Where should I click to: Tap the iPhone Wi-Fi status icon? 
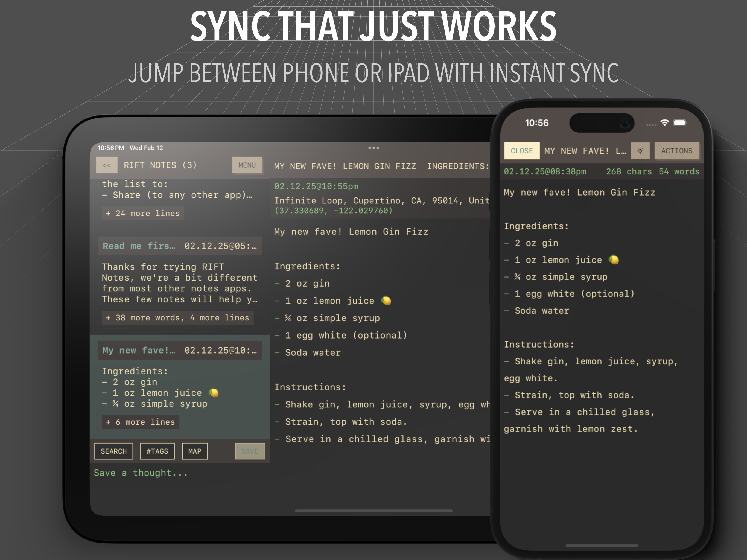[x=665, y=122]
